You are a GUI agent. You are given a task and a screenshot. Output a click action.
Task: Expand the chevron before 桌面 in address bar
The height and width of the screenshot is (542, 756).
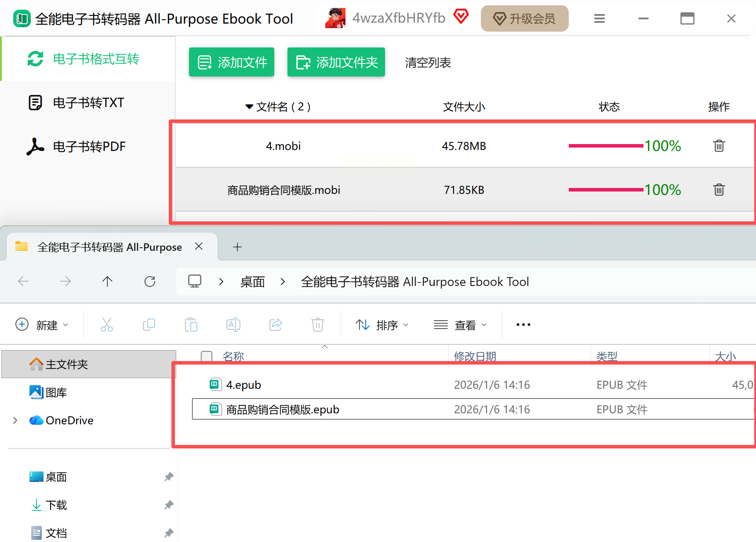coord(221,281)
